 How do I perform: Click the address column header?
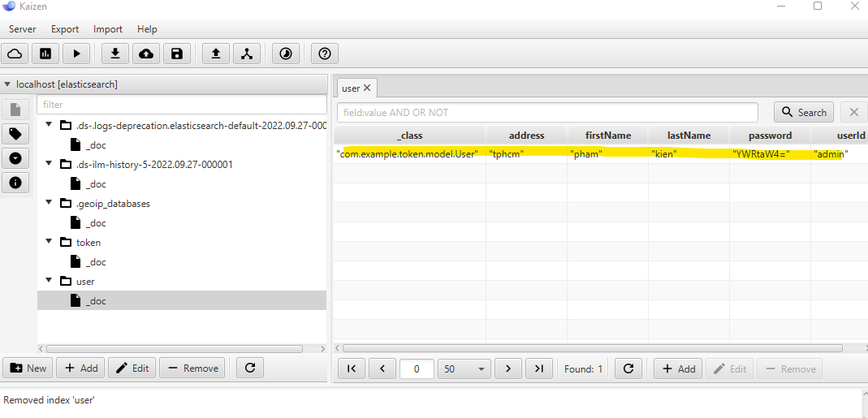[x=526, y=135]
